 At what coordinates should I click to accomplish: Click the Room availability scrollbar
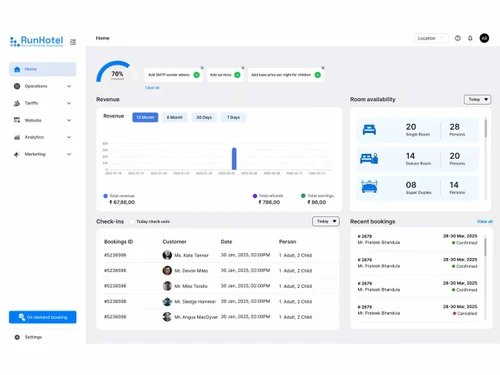pos(486,129)
